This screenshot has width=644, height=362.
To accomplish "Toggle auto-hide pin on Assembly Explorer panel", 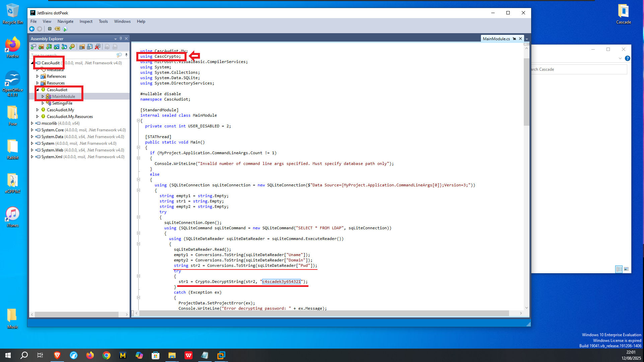I will tap(121, 39).
